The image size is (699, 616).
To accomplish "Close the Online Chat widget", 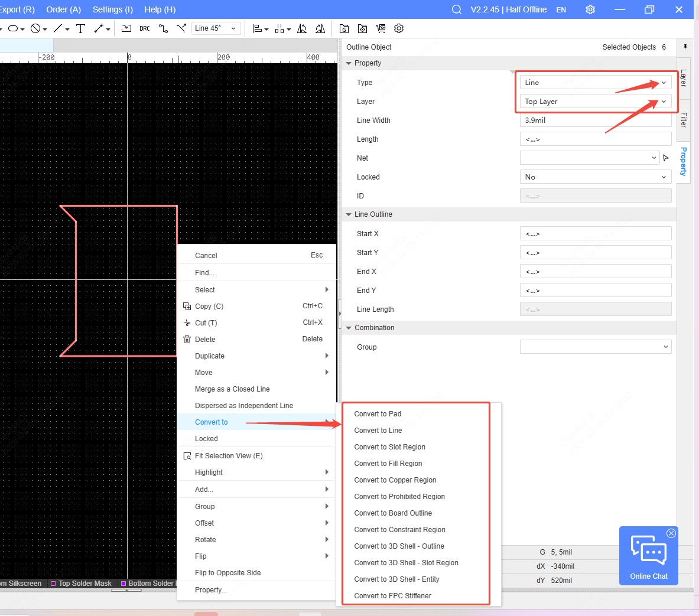I will point(671,533).
